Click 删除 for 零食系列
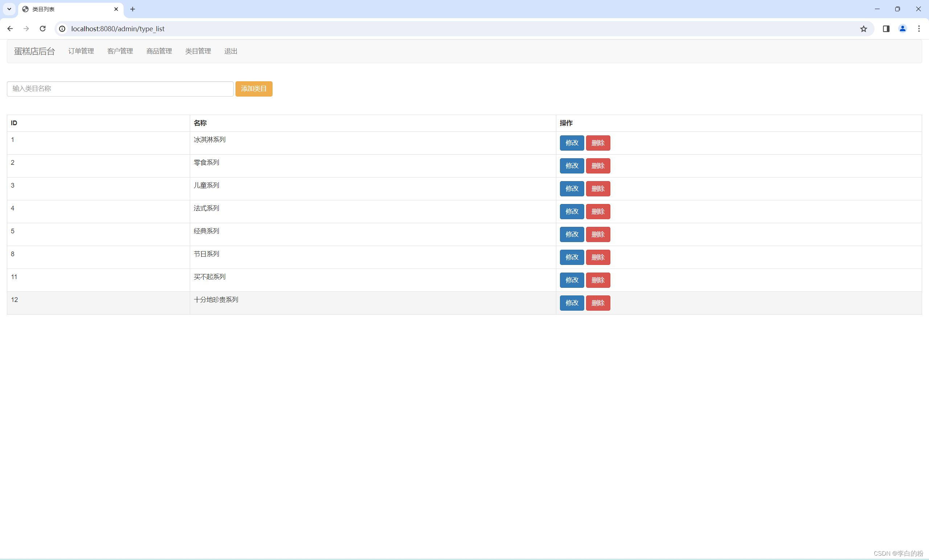The image size is (929, 560). (x=598, y=166)
